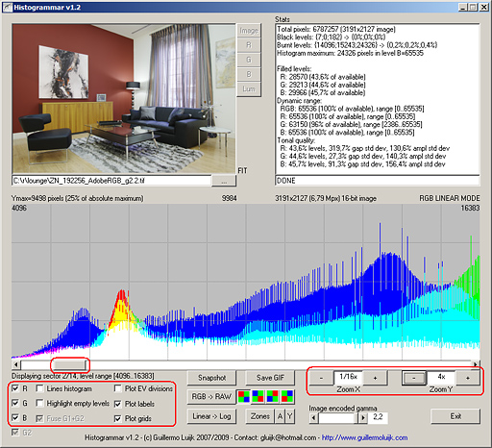This screenshot has height=448, width=492.
Task: Click the Zoom X value field 1/16x
Action: click(348, 377)
